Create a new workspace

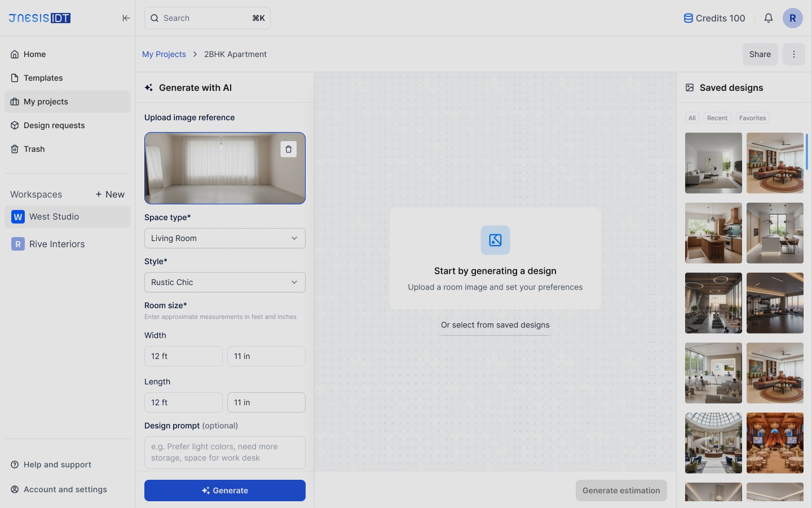pyautogui.click(x=110, y=194)
